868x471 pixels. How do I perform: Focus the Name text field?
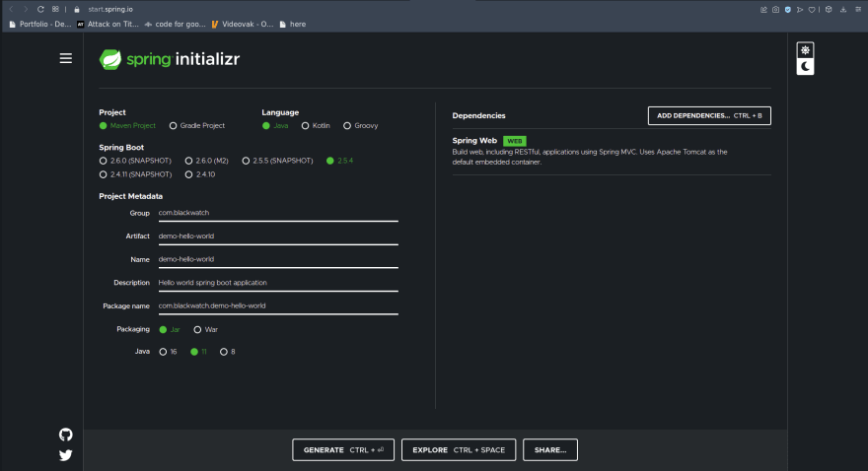point(278,260)
